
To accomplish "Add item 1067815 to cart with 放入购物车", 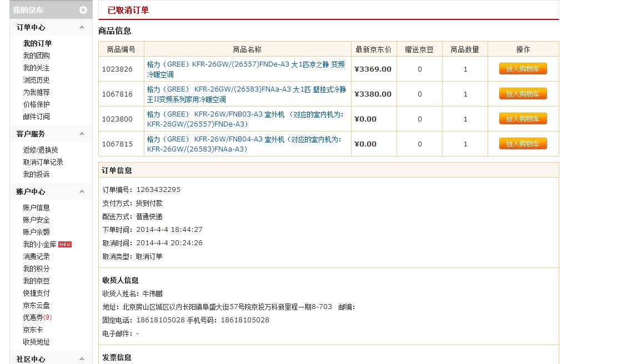I will 523,144.
